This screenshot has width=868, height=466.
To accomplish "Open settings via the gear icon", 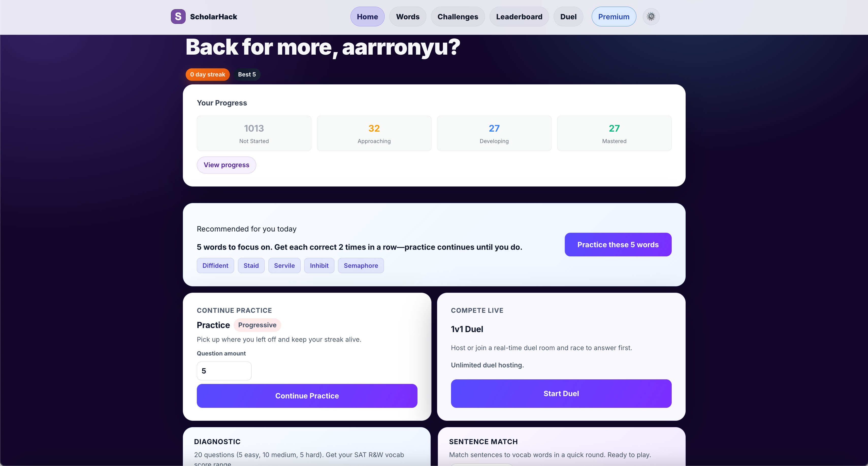I will pos(651,17).
